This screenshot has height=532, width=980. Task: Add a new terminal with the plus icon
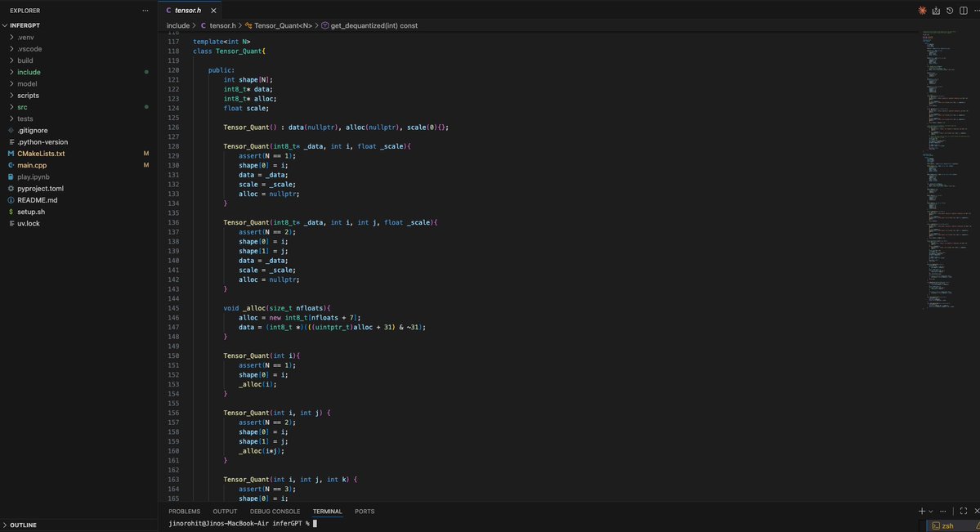click(921, 512)
